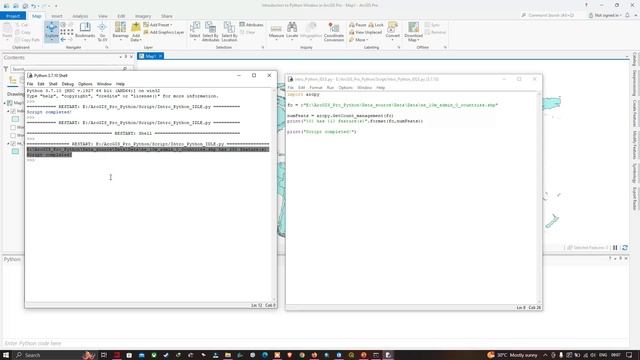This screenshot has width=640, height=360.
Task: Open the weather widget in taskbar
Action: (x=513, y=355)
